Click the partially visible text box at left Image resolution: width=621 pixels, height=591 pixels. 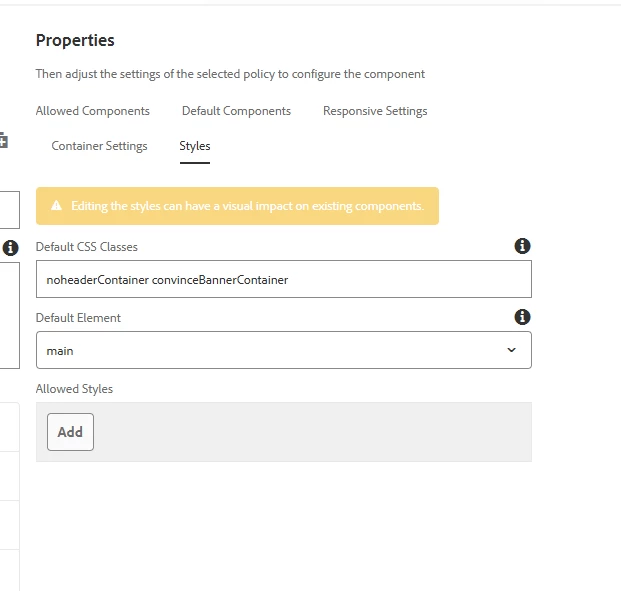coord(9,211)
